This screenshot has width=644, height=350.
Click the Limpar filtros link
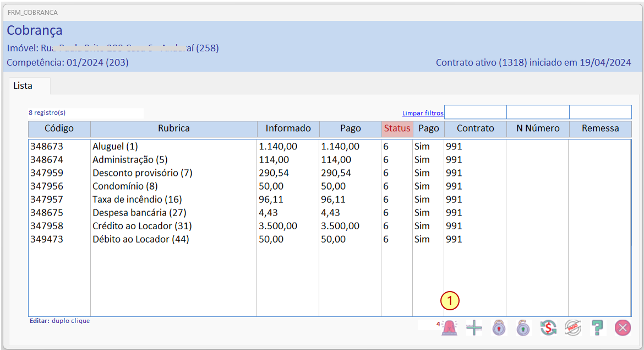[x=423, y=113]
